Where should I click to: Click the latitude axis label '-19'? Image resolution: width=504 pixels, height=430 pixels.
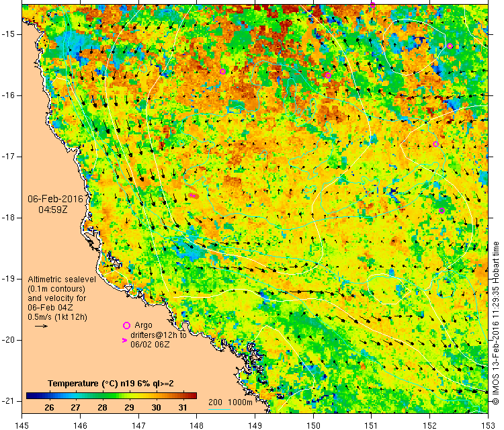point(7,279)
